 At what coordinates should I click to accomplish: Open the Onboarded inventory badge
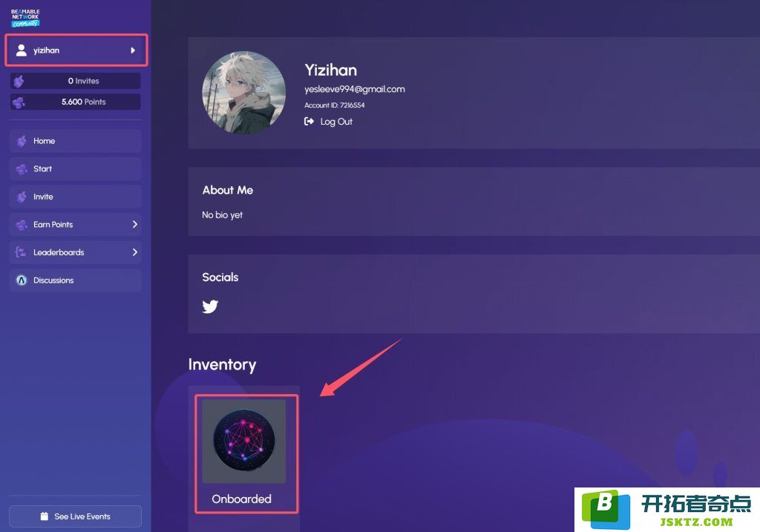[246, 453]
